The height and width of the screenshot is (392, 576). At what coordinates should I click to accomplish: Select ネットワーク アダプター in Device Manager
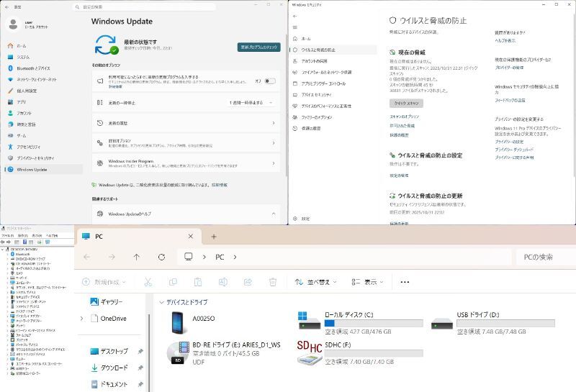(26, 321)
